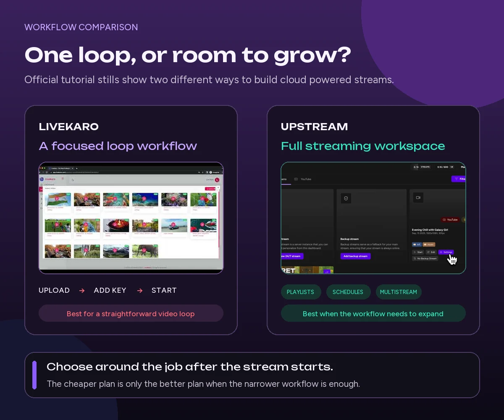Viewport: 504px width, 420px height.
Task: Click the START step label under Livekaro
Action: click(164, 290)
